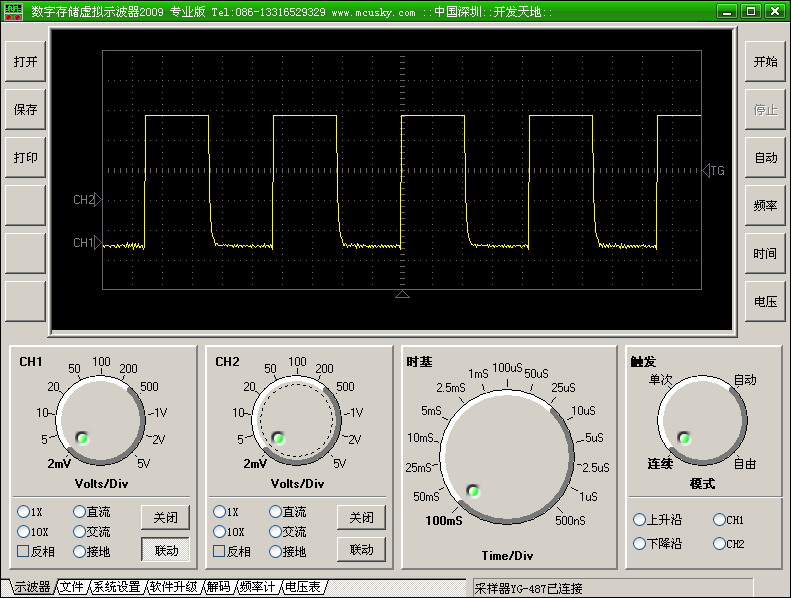Click the trigger position triangle below the grid
This screenshot has width=791, height=598.
point(402,295)
